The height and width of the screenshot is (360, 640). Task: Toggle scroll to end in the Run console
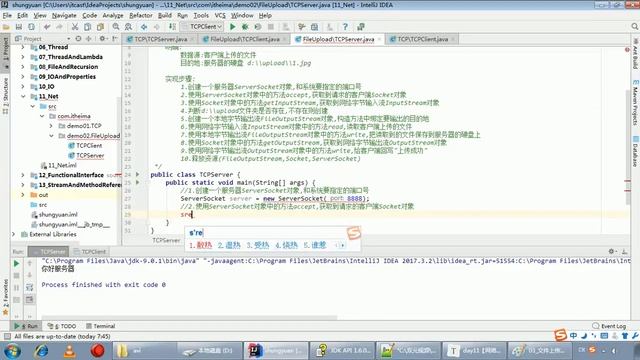[x=29, y=300]
